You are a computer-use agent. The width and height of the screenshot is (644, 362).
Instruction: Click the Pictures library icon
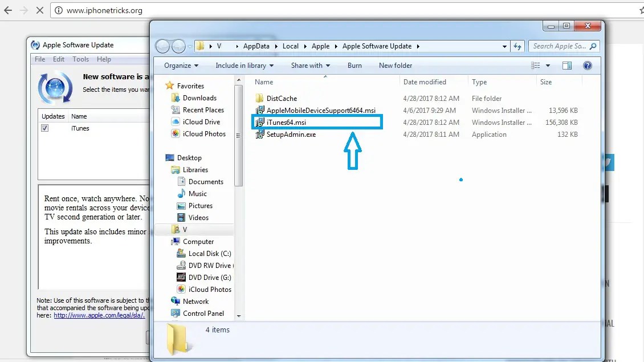click(x=181, y=205)
